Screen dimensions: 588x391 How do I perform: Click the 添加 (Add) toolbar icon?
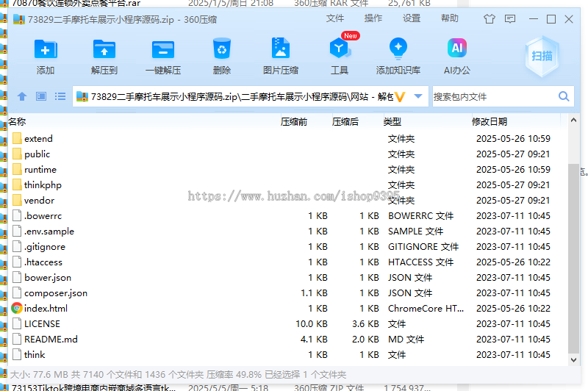click(46, 49)
